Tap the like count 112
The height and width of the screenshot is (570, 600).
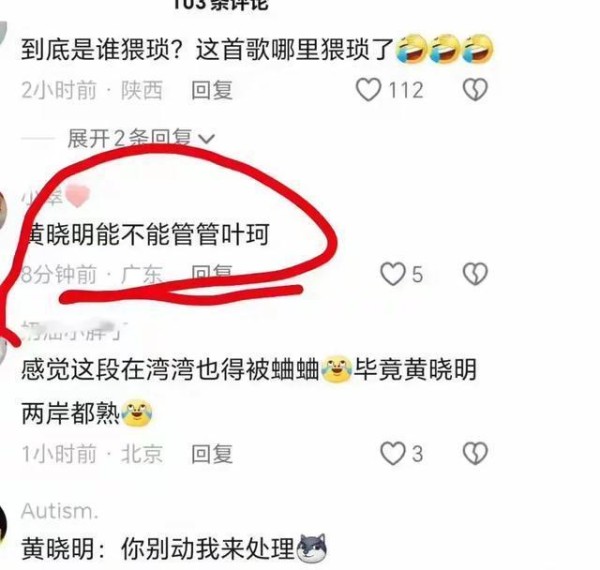point(406,91)
